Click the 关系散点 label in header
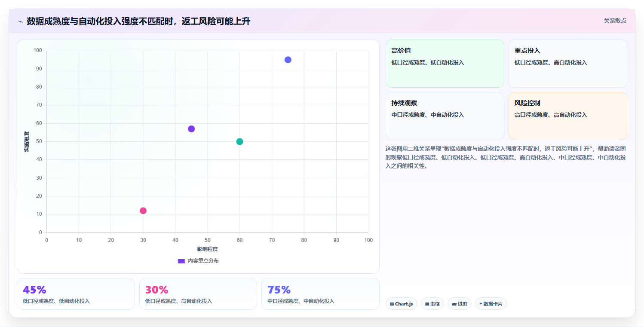This screenshot has width=644, height=327. point(615,21)
